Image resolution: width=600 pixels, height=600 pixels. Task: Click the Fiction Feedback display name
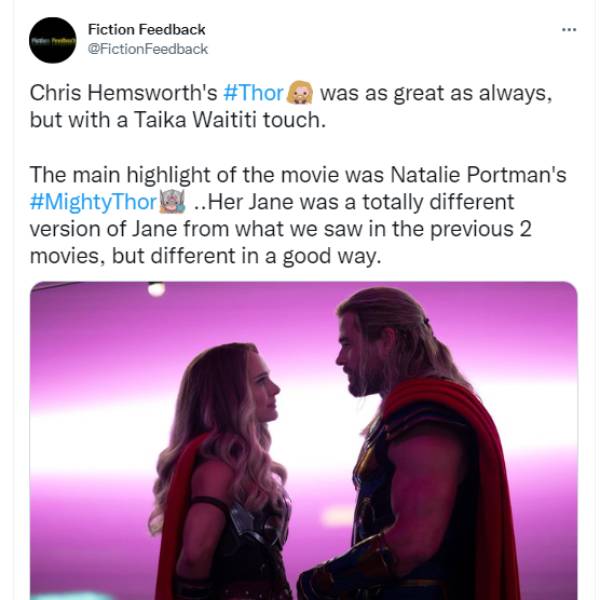click(x=147, y=29)
